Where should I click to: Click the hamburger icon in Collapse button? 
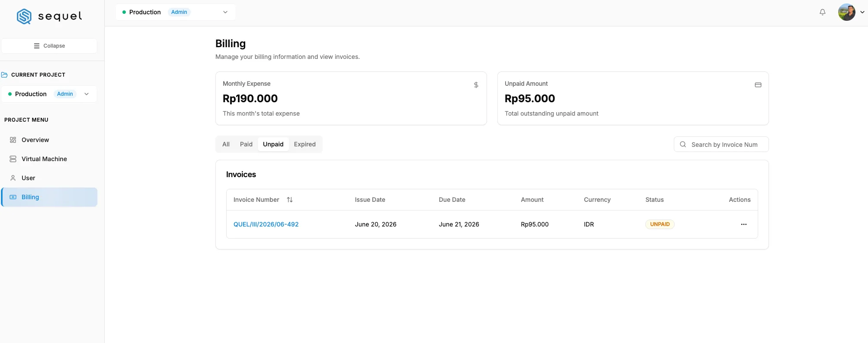(37, 46)
